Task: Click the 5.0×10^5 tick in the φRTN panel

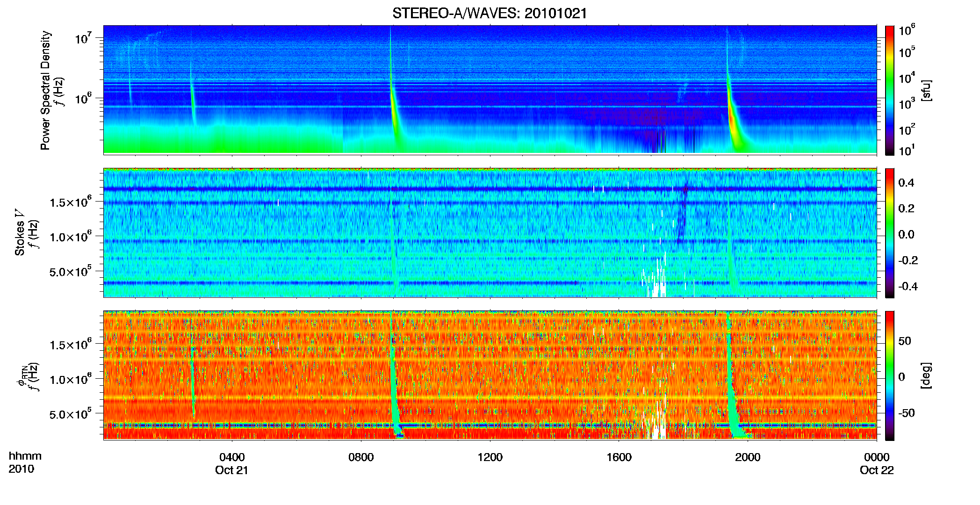Action: pos(70,414)
